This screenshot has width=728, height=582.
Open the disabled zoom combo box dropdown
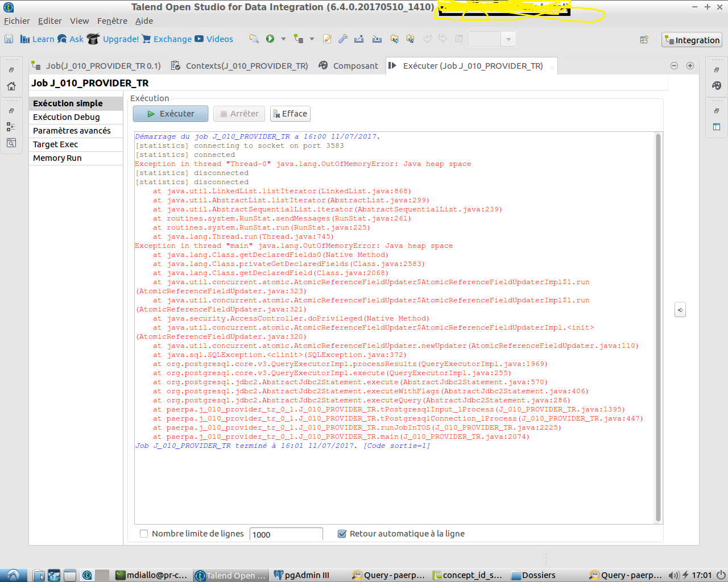tap(508, 39)
